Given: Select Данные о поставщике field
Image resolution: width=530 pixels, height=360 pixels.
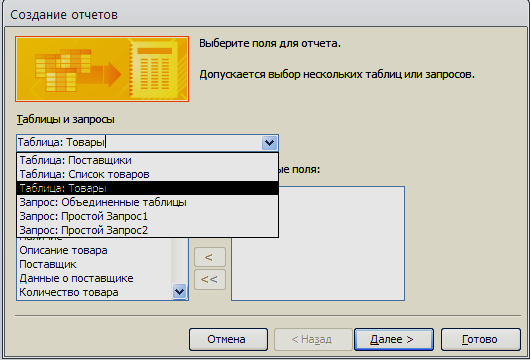Looking at the screenshot, I should (x=95, y=278).
